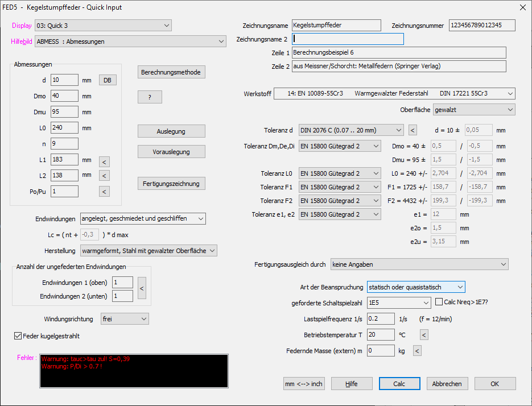Click the DB button next to wire diameter d
Image resolution: width=532 pixels, height=406 pixels.
[107, 80]
